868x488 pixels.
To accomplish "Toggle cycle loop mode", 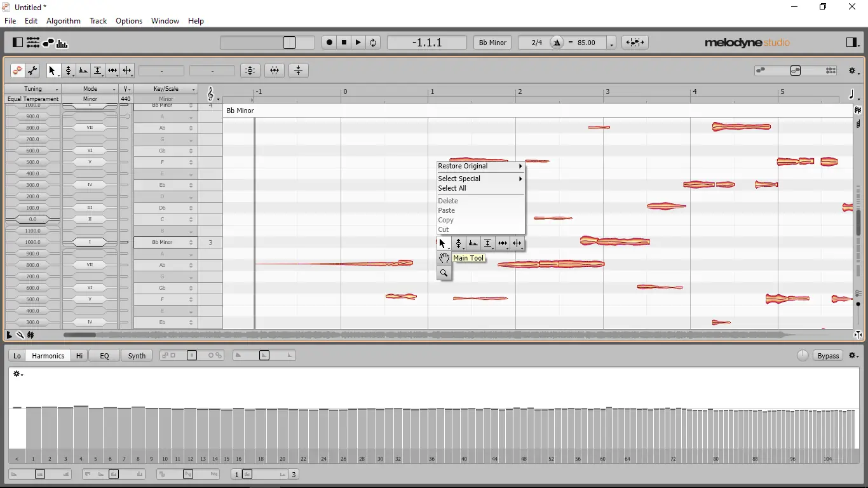I will point(373,43).
